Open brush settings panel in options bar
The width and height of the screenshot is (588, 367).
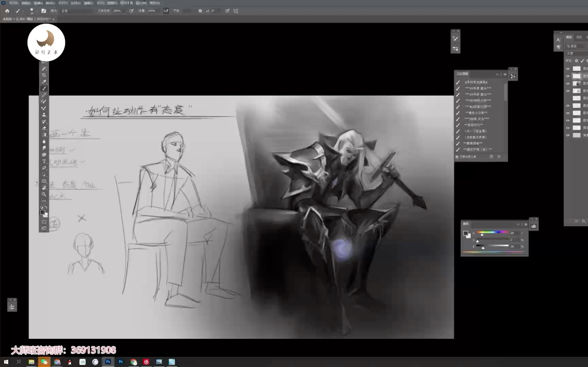[x=44, y=11]
